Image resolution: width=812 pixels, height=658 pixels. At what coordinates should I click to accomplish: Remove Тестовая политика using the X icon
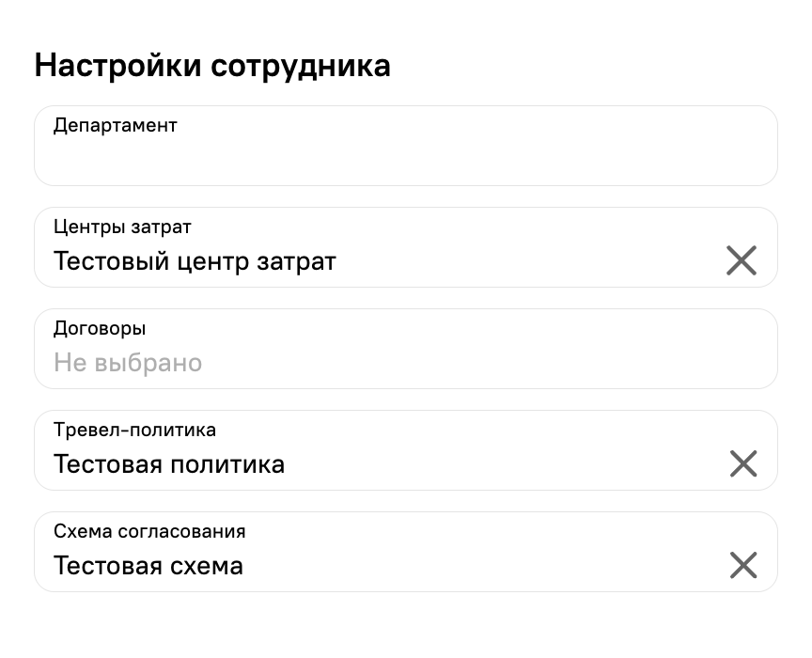click(x=743, y=463)
